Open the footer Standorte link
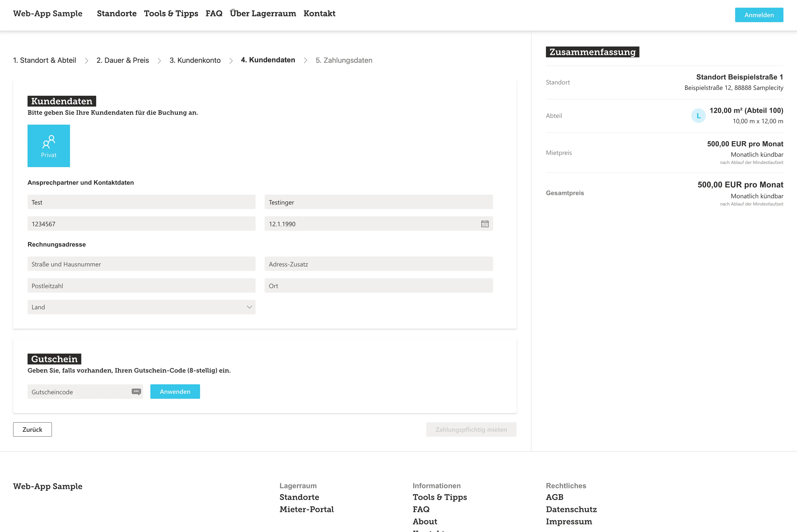797x532 pixels. [299, 497]
